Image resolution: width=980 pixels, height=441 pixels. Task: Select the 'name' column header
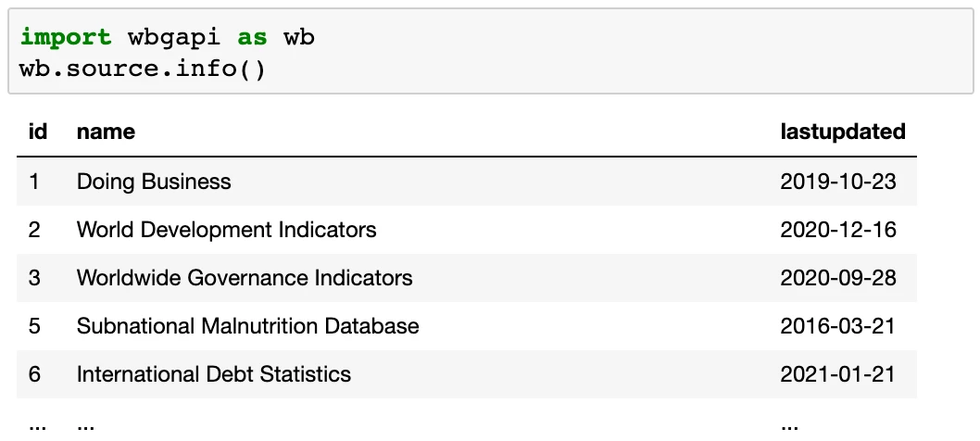[x=106, y=132]
